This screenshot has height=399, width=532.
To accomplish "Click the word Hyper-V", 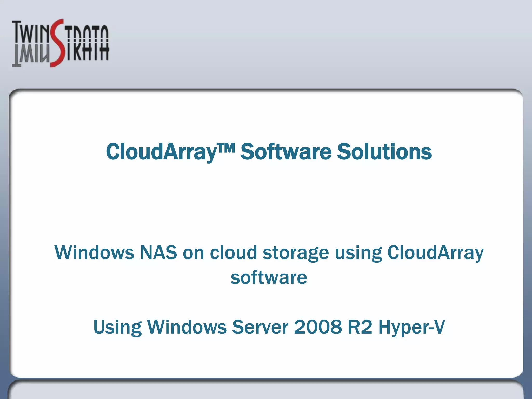I will tap(412, 327).
